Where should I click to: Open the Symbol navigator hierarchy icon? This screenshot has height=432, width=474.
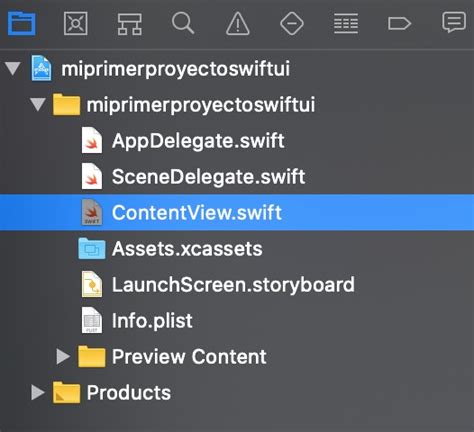point(130,24)
